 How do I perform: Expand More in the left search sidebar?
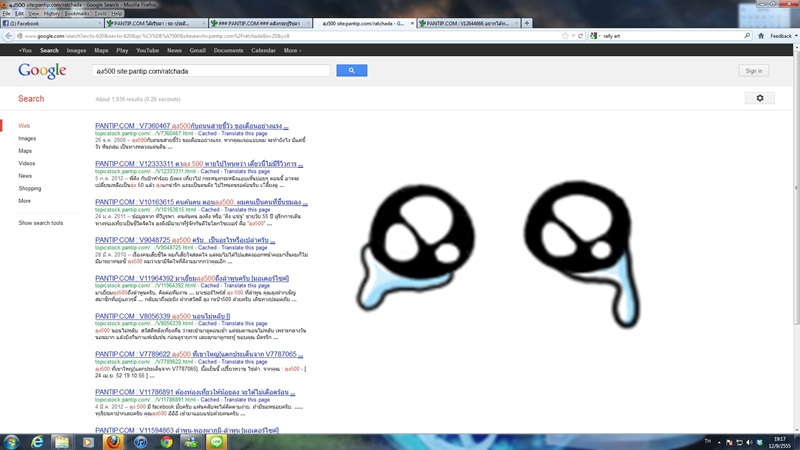coord(24,201)
